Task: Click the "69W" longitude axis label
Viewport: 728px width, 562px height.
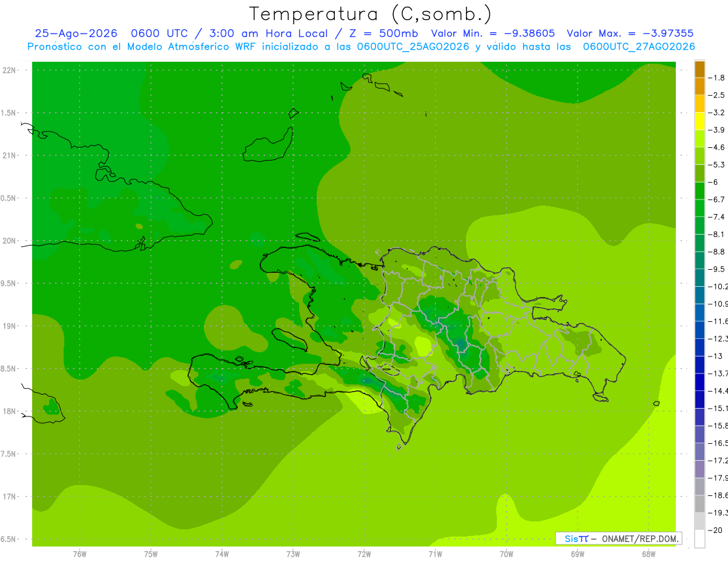Action: click(578, 554)
